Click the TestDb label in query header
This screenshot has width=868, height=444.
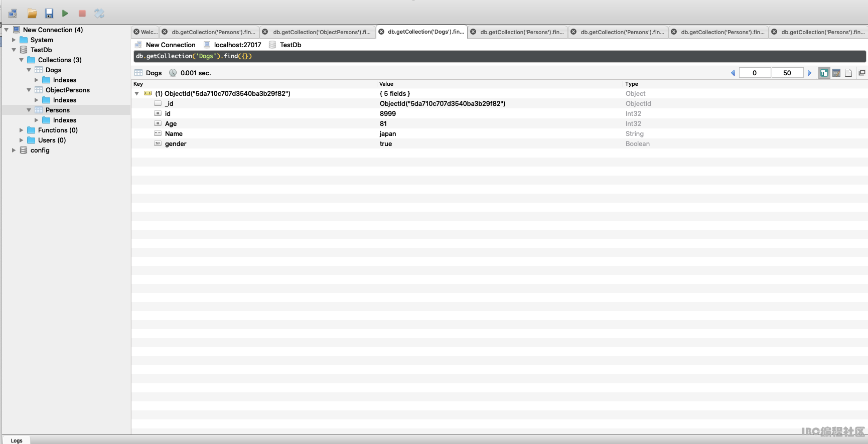coord(291,45)
